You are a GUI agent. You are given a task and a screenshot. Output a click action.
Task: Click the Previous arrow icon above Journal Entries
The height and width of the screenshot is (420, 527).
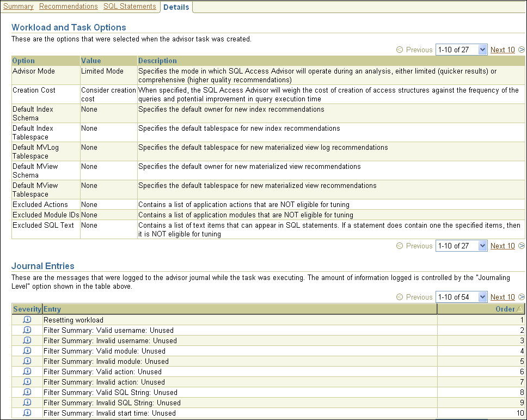coord(399,297)
